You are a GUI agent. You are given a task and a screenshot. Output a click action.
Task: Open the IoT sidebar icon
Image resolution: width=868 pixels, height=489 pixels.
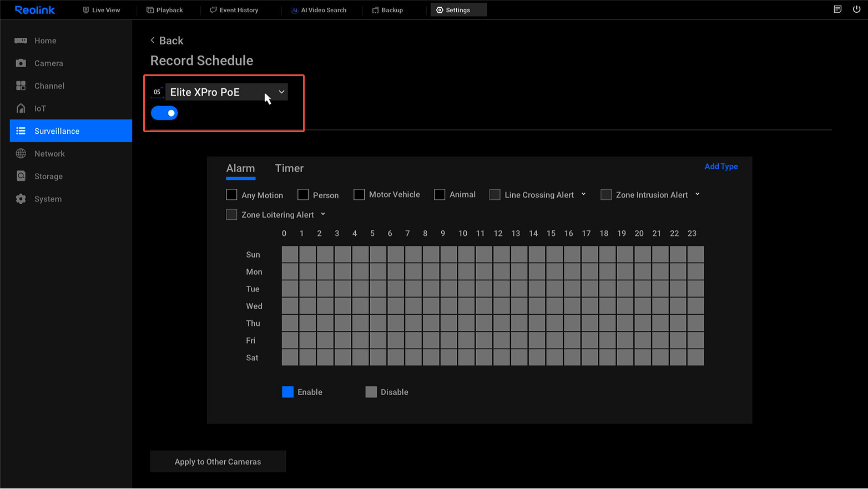pyautogui.click(x=21, y=108)
